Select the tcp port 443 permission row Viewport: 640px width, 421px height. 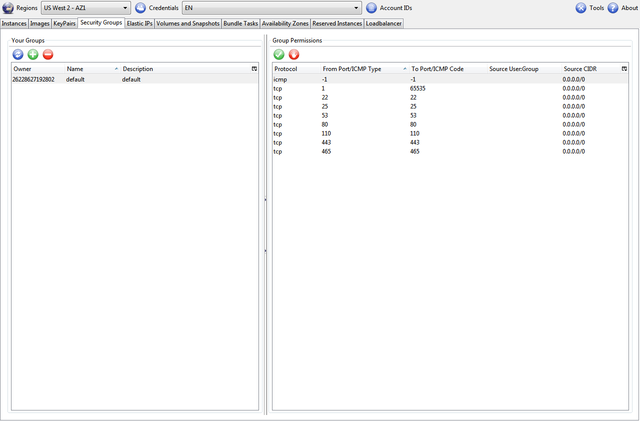[x=400, y=142]
